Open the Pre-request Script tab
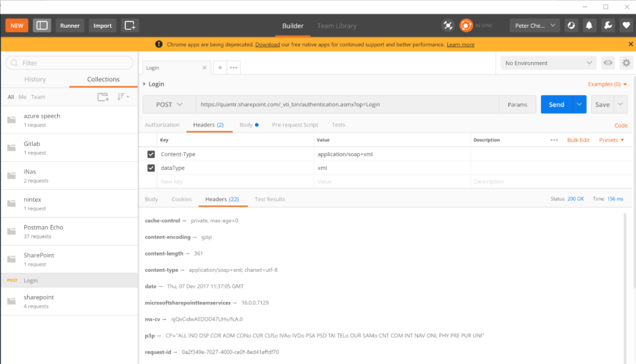This screenshot has height=364, width=636. click(295, 125)
